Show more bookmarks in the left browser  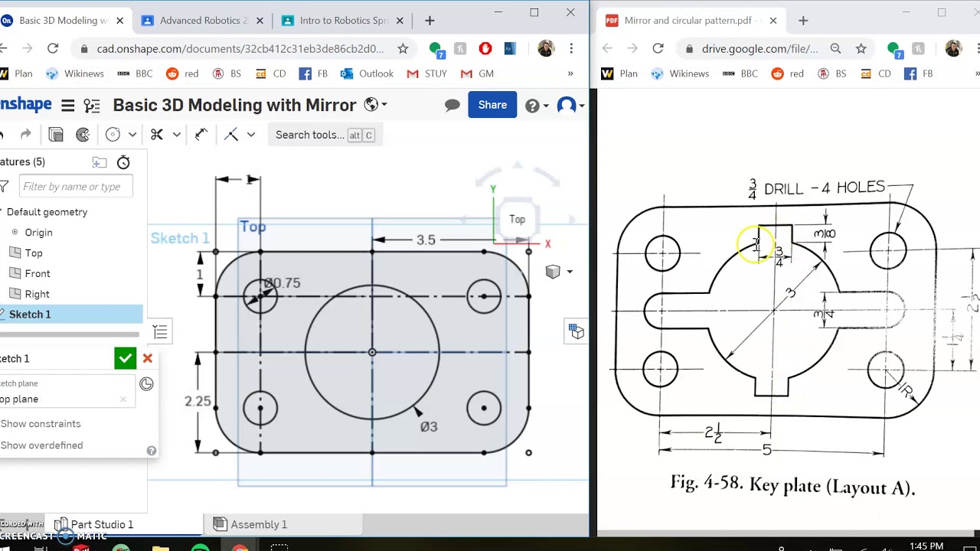click(x=570, y=73)
